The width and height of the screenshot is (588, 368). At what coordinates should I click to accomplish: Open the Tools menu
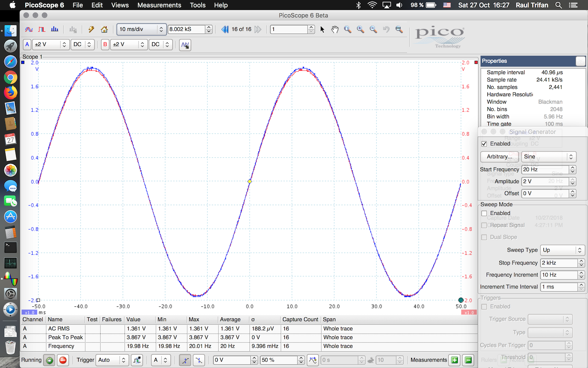[x=198, y=5]
